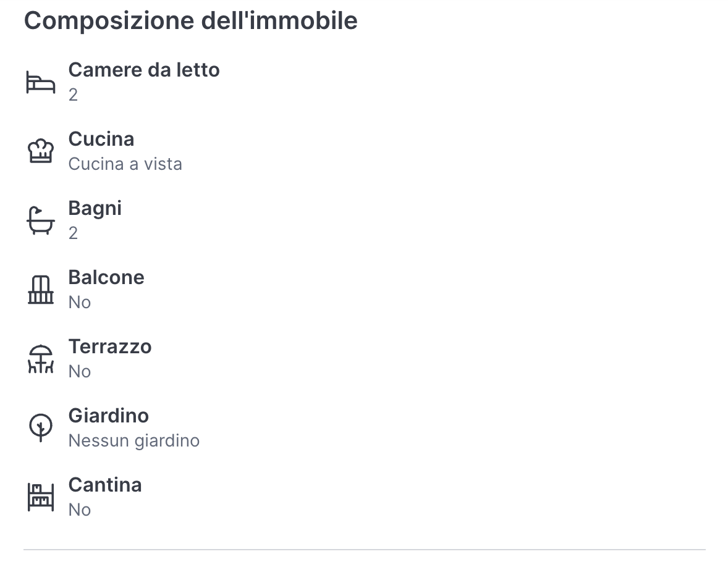Click the bed icon for Camere da letto

click(41, 82)
